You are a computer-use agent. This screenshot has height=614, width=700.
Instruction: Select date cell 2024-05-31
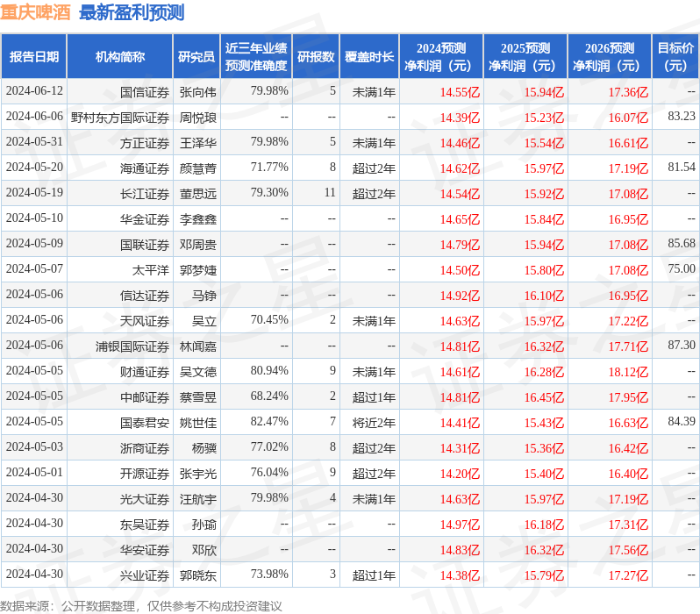[x=34, y=142]
